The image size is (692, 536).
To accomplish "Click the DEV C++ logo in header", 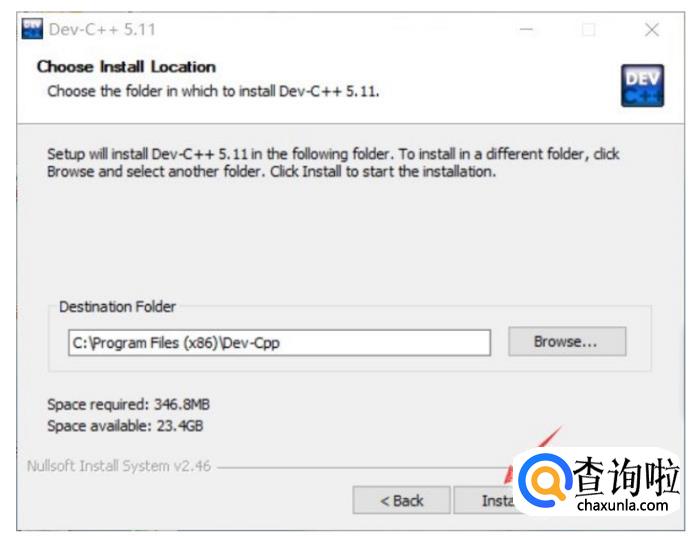I will 641,86.
